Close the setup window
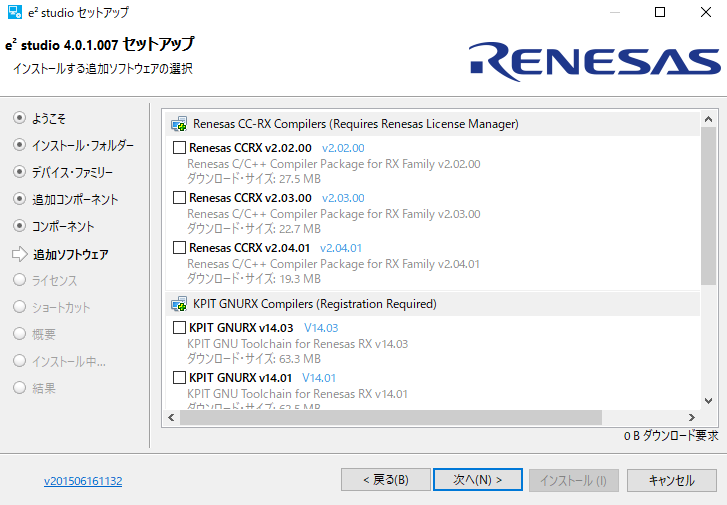 coord(705,12)
